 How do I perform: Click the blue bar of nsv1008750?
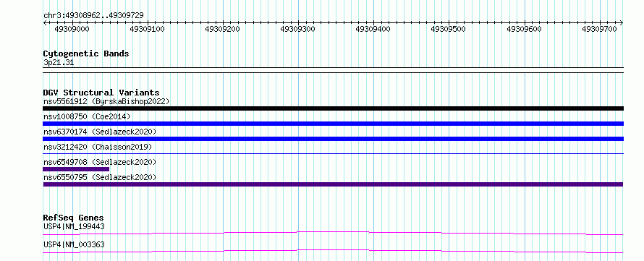(x=333, y=124)
